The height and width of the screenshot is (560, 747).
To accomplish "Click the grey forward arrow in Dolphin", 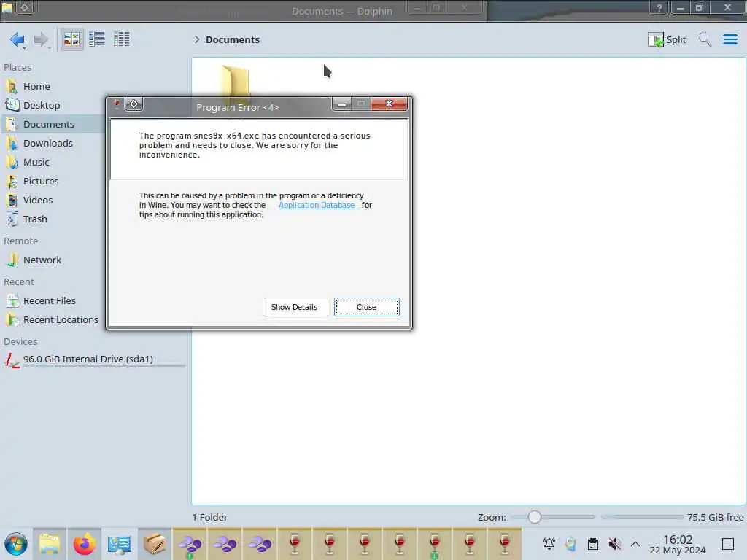I will pyautogui.click(x=41, y=39).
